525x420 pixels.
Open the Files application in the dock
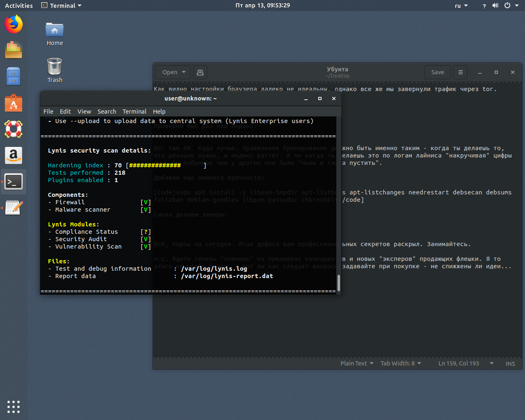coord(14,76)
